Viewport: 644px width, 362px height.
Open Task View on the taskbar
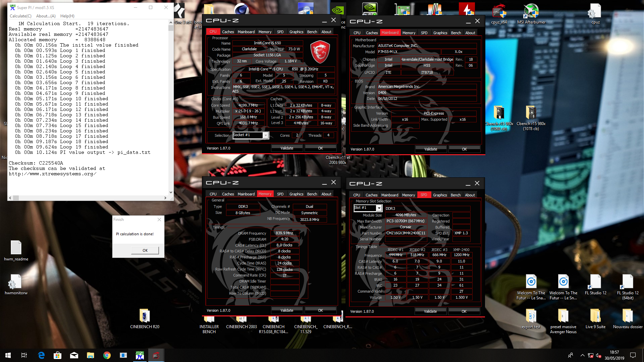pyautogui.click(x=24, y=355)
